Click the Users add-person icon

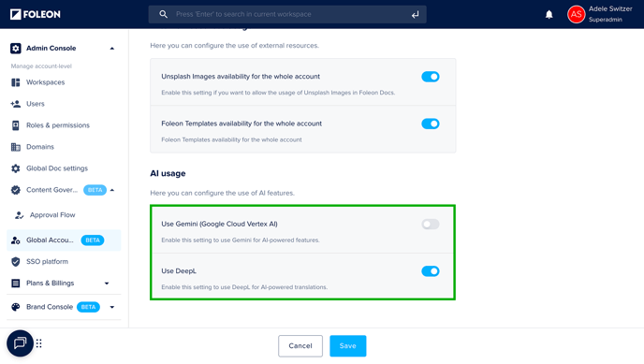point(16,104)
